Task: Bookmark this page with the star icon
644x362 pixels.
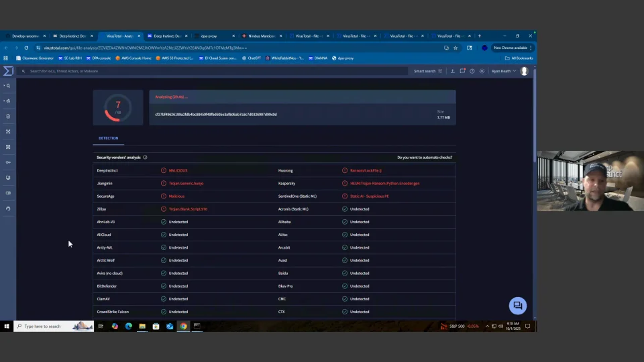Action: pos(455,48)
